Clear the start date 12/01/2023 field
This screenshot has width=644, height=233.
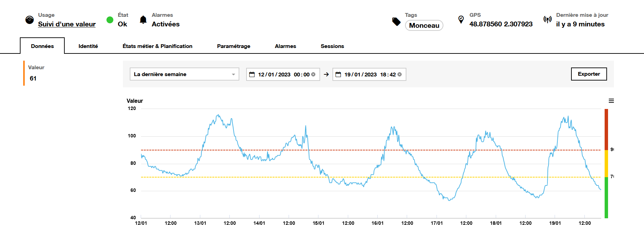[x=313, y=74]
